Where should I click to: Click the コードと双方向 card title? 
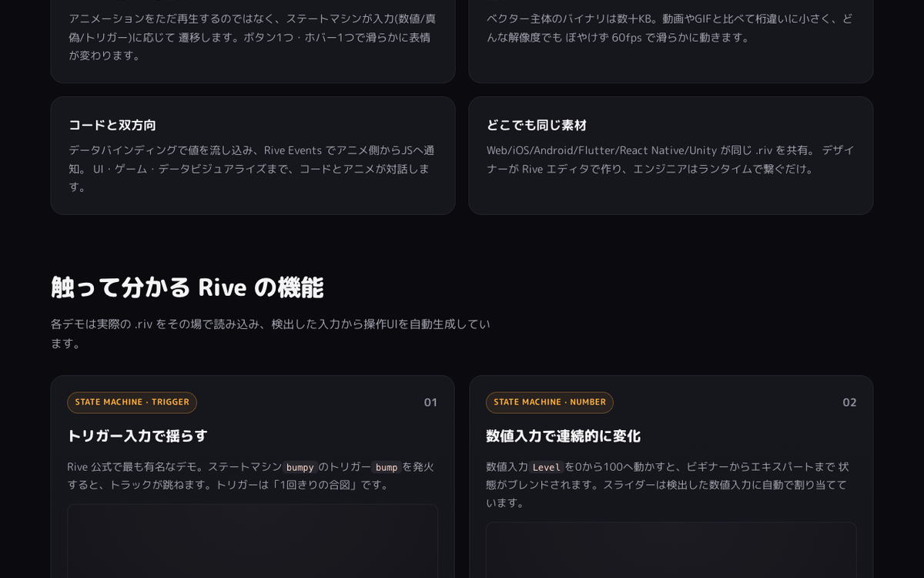pos(112,125)
